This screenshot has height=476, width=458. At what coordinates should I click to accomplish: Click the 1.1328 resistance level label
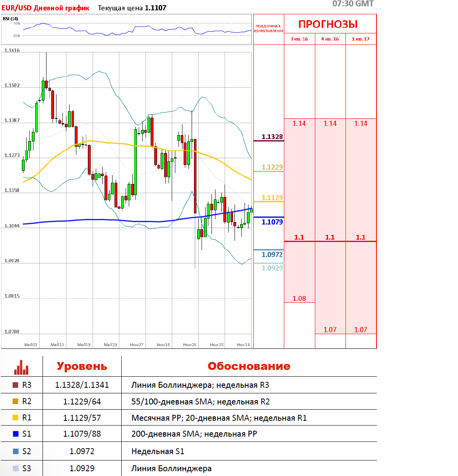pos(272,137)
